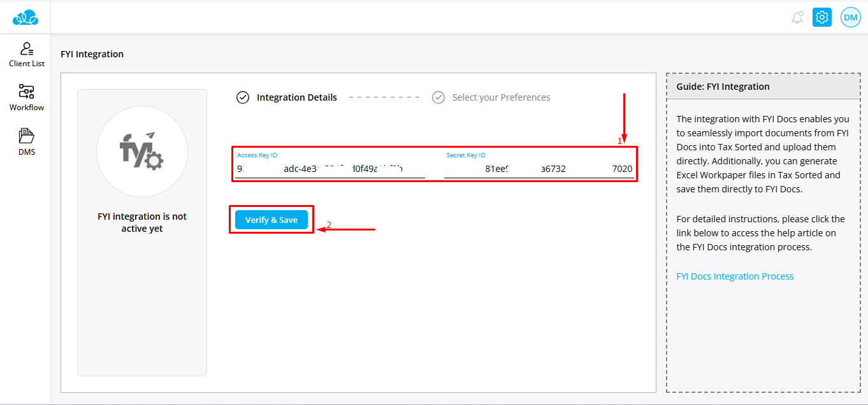The height and width of the screenshot is (405, 868).
Task: Open Workflow in the sidebar
Action: click(26, 98)
